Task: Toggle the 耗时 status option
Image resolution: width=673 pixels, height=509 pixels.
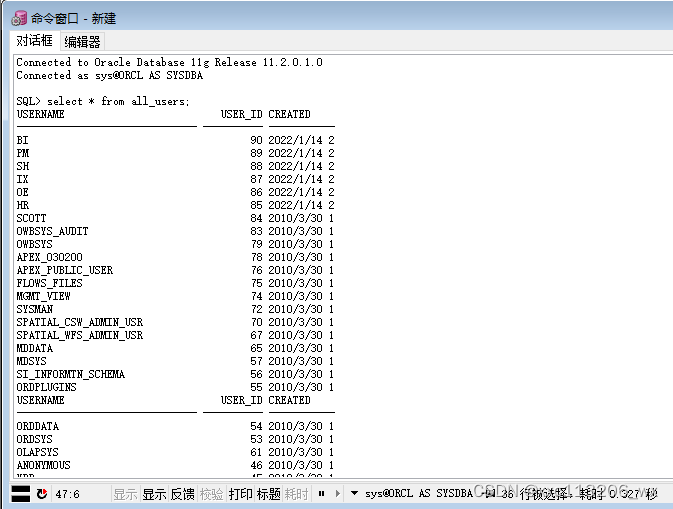Action: [x=297, y=494]
